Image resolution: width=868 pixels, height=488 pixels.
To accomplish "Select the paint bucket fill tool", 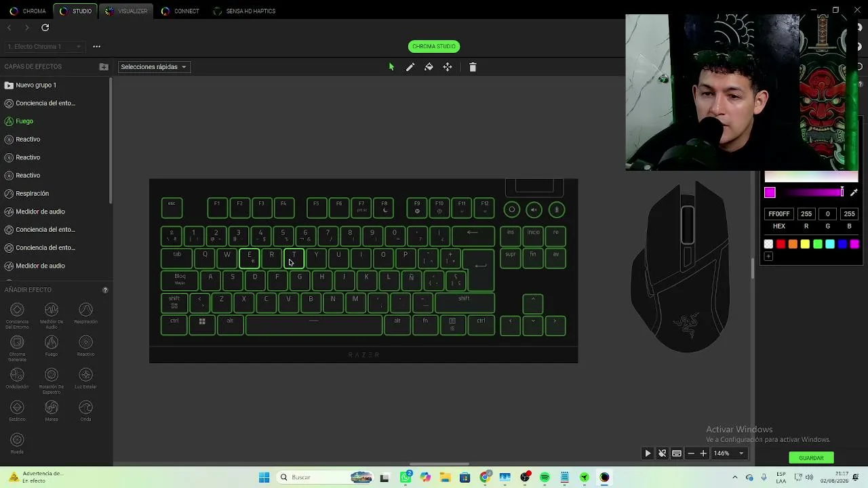I will click(x=429, y=67).
